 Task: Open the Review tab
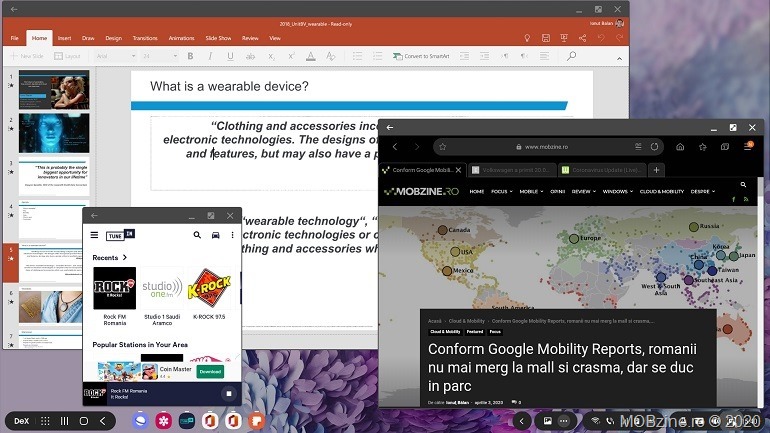[x=250, y=38]
